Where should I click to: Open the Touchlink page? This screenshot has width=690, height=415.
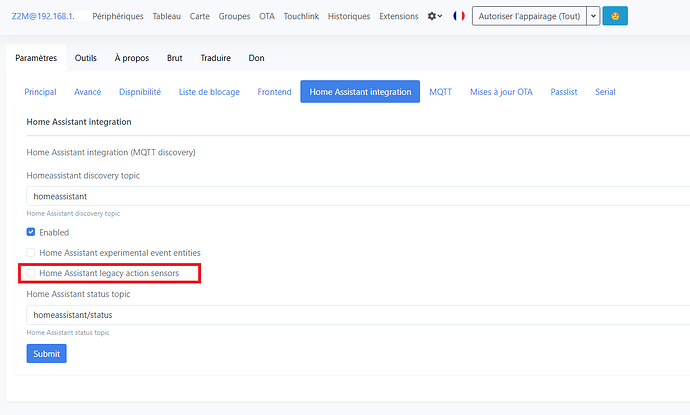(x=301, y=16)
